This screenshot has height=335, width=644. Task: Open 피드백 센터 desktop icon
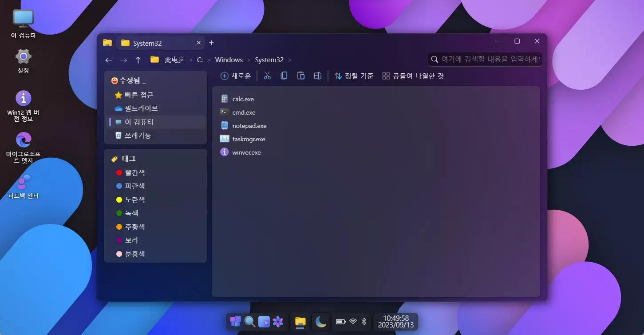[24, 187]
